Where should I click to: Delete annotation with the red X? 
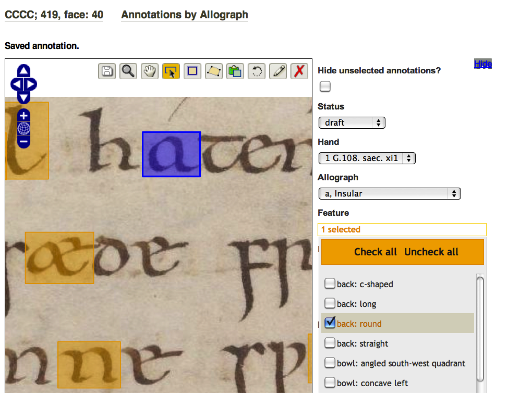[299, 71]
